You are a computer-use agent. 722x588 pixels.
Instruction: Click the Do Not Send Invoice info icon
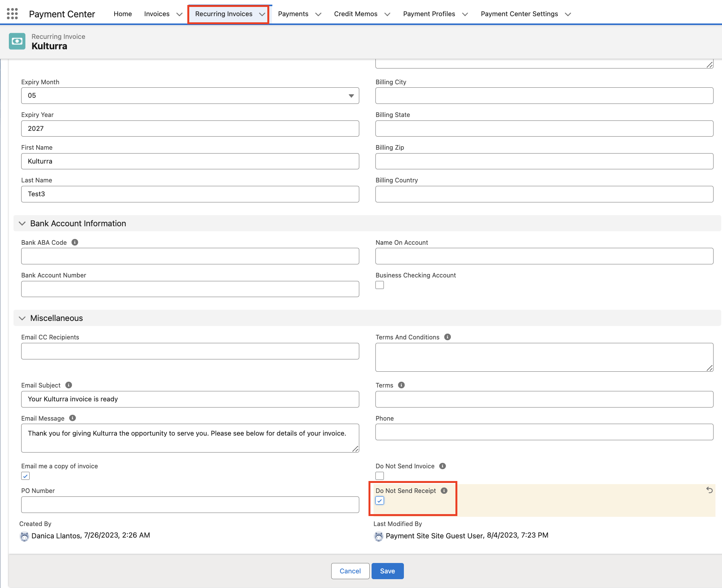443,466
